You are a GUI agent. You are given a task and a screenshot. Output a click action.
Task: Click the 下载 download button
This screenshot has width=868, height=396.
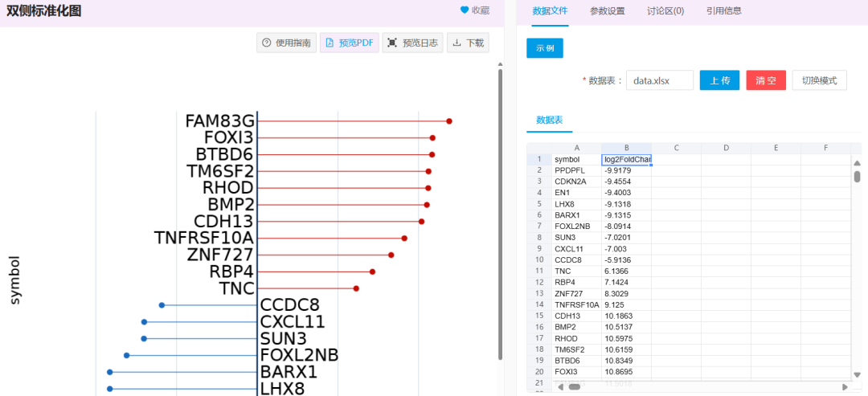click(468, 43)
